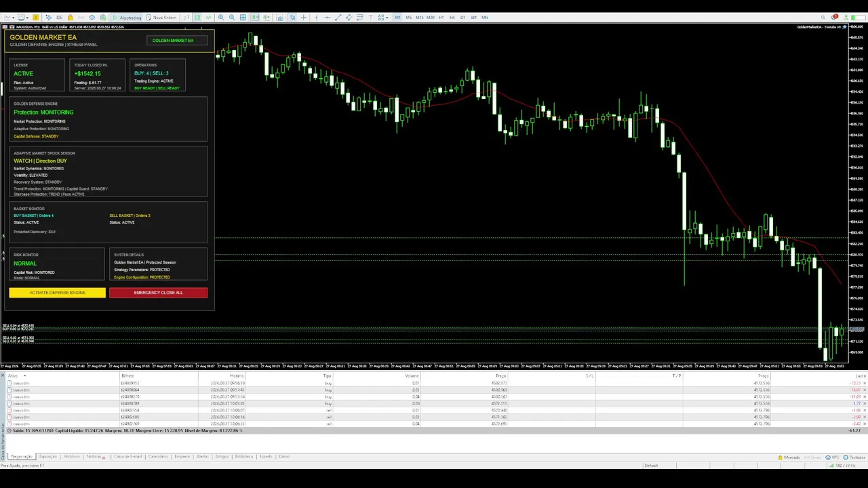Viewport: 868px width, 488px height.
Task: Select the H4 timeframe
Action: click(452, 18)
